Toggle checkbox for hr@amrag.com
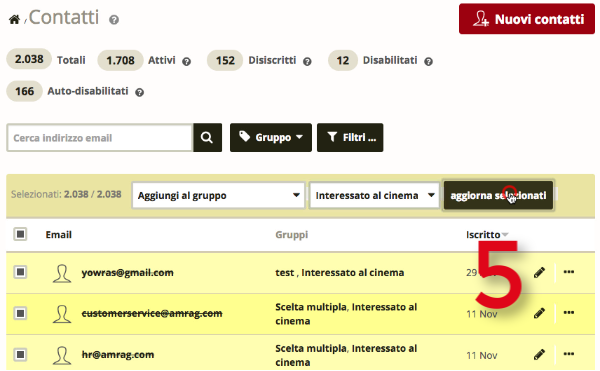 pos(20,355)
